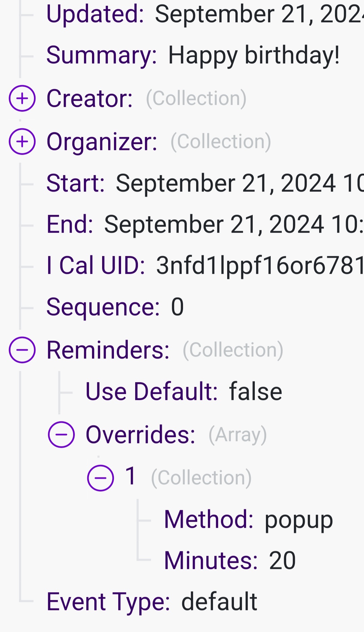The width and height of the screenshot is (364, 632).
Task: Collapse the first override collection item
Action: 100,477
